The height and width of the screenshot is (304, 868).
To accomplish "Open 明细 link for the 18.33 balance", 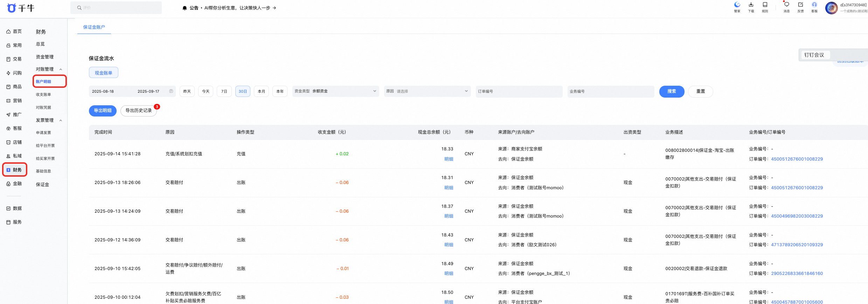I will [449, 159].
